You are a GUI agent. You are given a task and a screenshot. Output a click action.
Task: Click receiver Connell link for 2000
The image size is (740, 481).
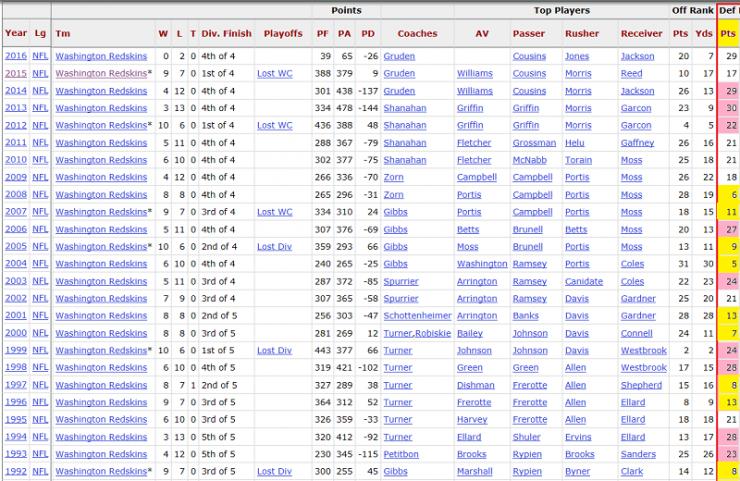[637, 333]
